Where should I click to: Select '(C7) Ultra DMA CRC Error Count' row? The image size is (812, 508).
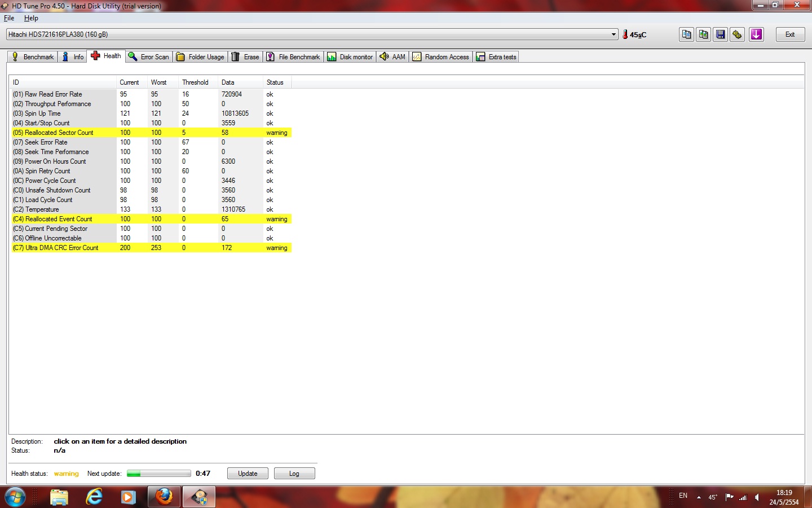tap(151, 248)
